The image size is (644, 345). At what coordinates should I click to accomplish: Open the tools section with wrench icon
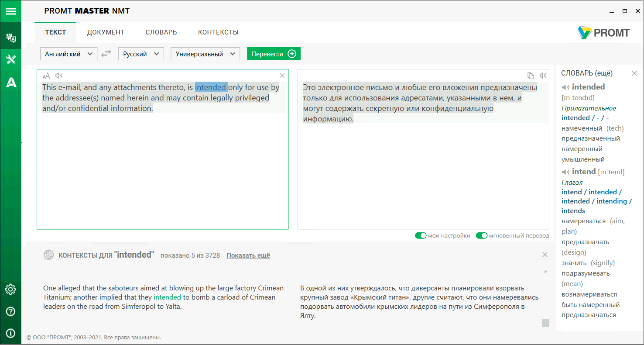tap(10, 59)
